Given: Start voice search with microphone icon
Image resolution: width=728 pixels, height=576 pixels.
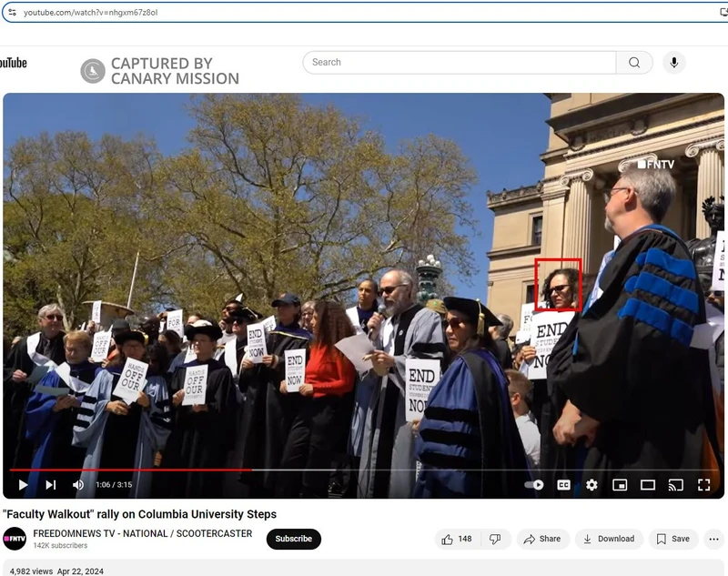Looking at the screenshot, I should tap(674, 63).
